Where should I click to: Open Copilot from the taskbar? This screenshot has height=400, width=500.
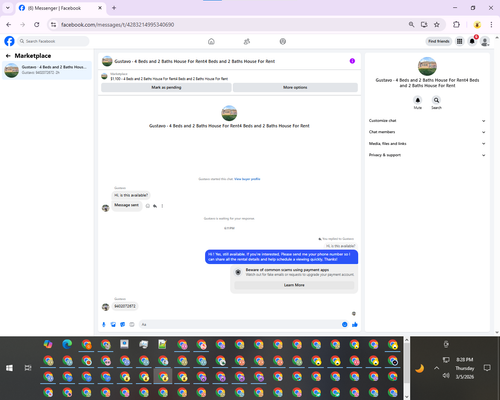(48, 344)
